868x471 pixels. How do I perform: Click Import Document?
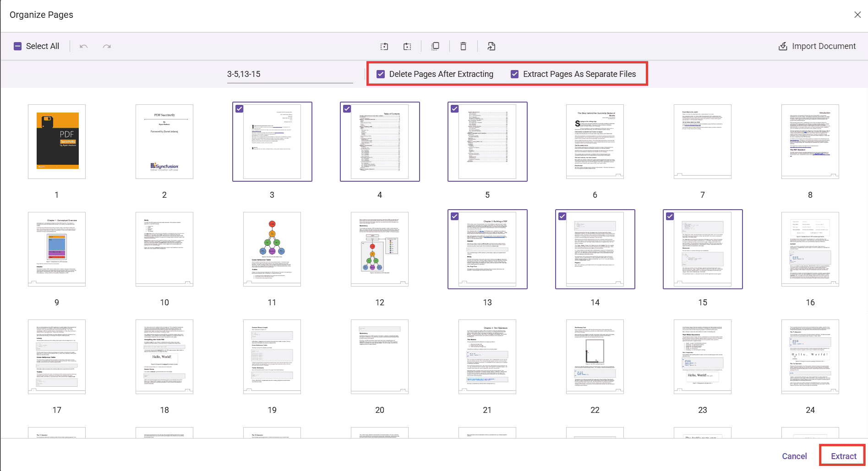(817, 46)
